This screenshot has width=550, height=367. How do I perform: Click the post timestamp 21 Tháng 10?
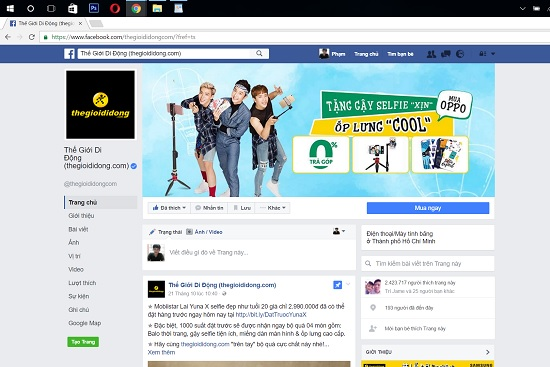[x=193, y=293]
